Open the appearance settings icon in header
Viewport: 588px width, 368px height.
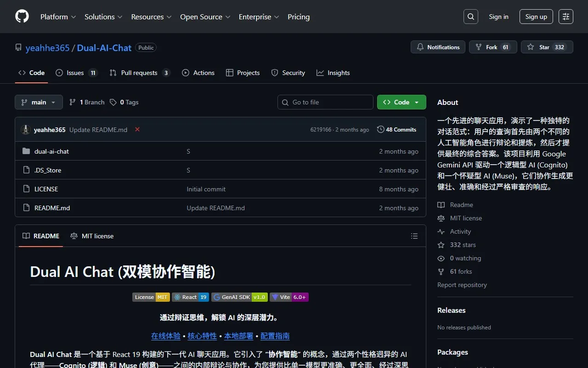pyautogui.click(x=565, y=17)
